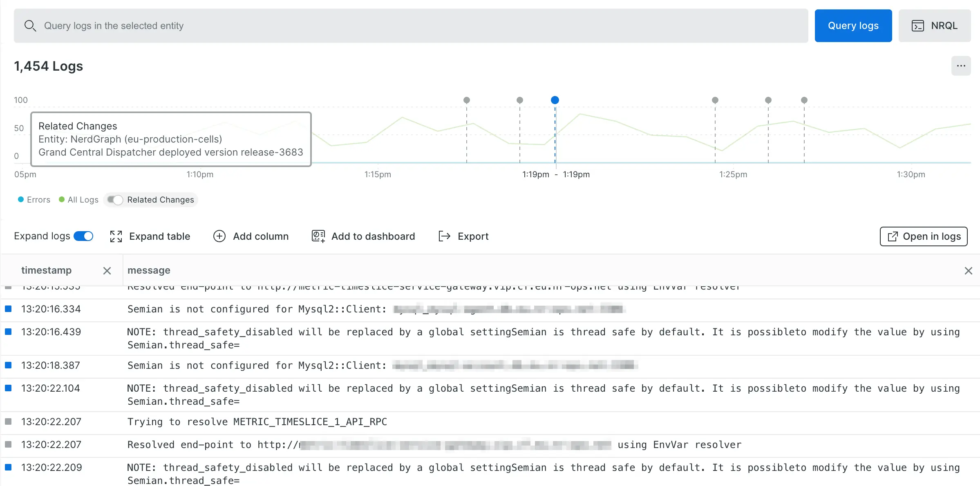This screenshot has height=486, width=980.
Task: Toggle the All Logs legend series
Action: click(79, 200)
